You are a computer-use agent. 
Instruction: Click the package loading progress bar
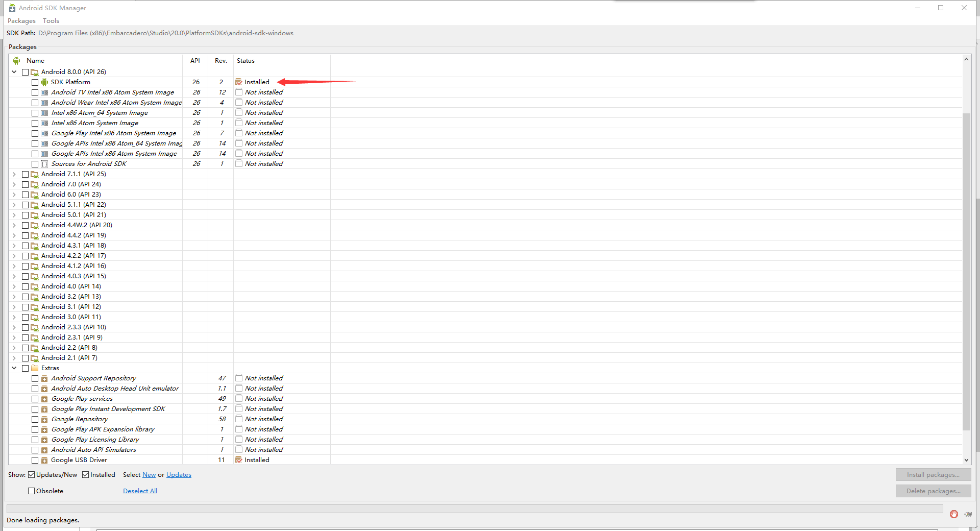click(475, 509)
